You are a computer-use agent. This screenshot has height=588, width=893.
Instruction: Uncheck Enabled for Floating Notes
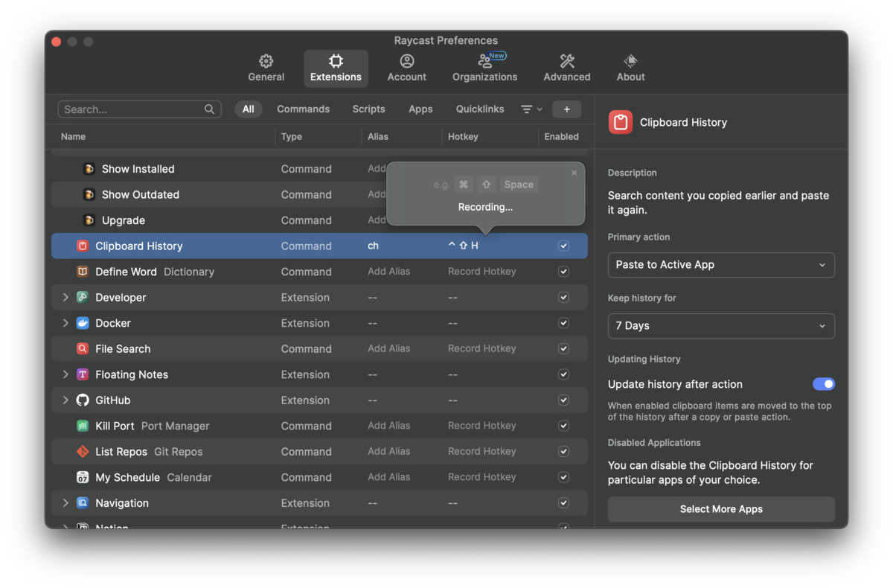[563, 374]
